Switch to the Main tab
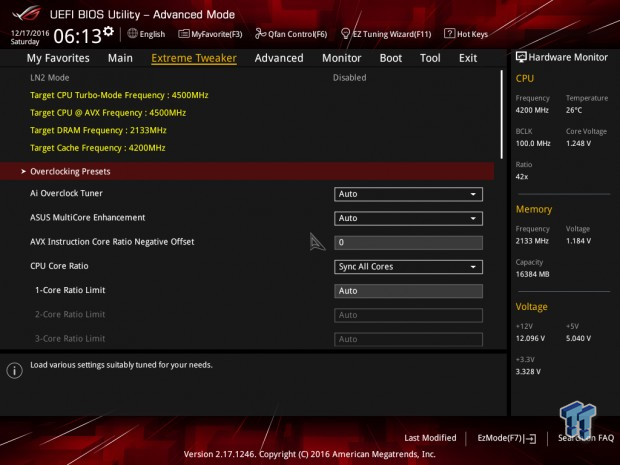 [x=120, y=58]
